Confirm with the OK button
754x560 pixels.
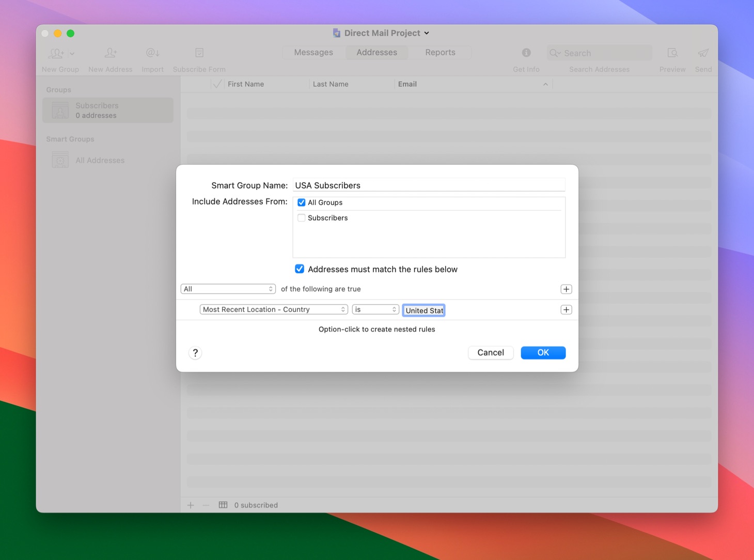[543, 352]
